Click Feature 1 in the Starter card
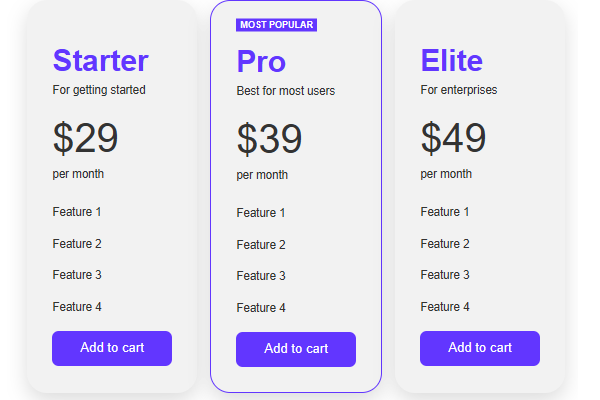Image resolution: width=600 pixels, height=400 pixels. pos(77,212)
